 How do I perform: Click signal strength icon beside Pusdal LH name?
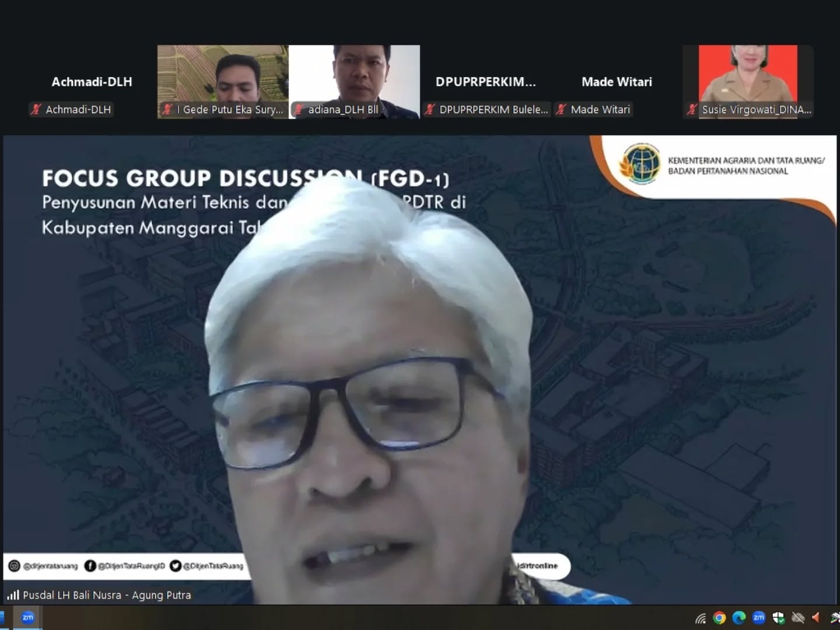pyautogui.click(x=13, y=595)
